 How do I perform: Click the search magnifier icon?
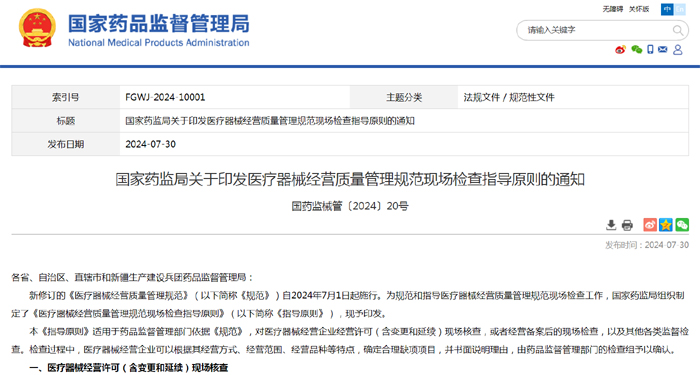(x=678, y=30)
